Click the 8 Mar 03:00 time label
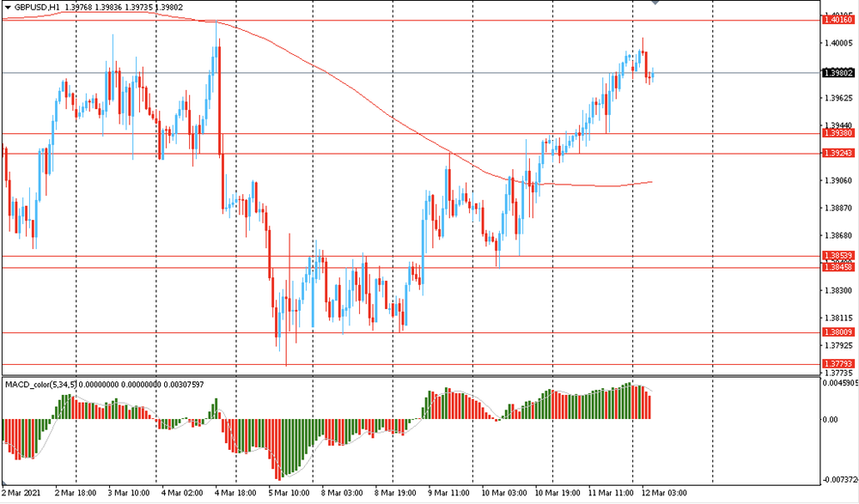Viewport: 859px width, 504px height. click(x=342, y=493)
